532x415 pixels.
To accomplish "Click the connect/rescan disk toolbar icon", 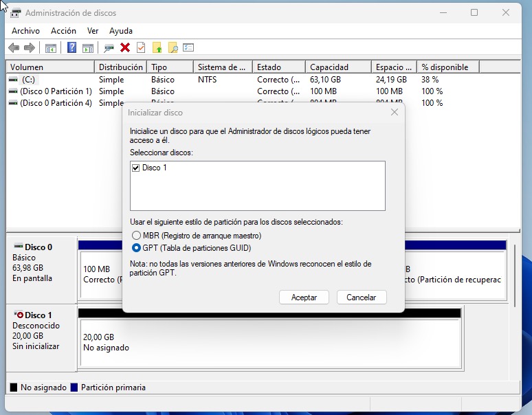I will [x=109, y=48].
